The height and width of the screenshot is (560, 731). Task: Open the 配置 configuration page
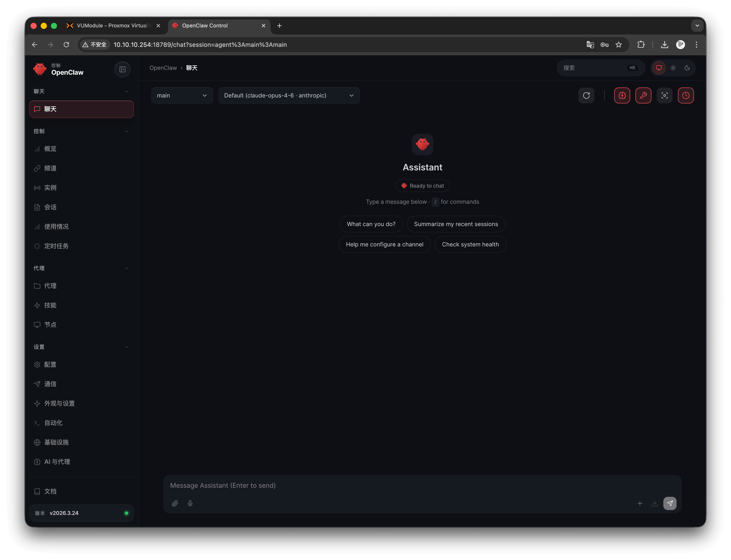[81, 365]
